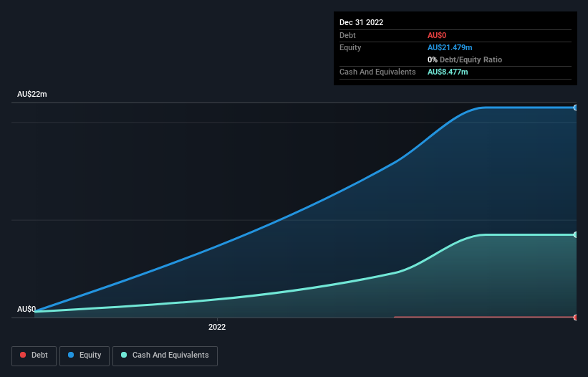Select the blue Equity endpoint marker
The width and height of the screenshot is (588, 377).
coord(575,108)
